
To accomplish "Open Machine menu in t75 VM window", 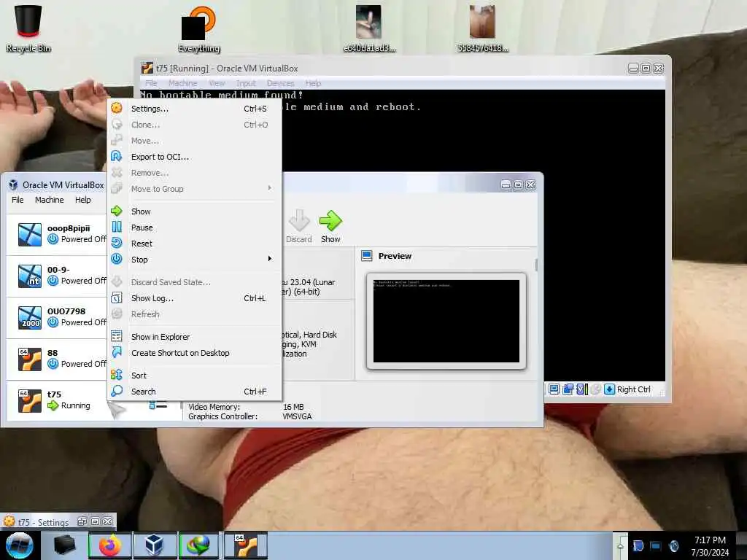I will pos(183,83).
